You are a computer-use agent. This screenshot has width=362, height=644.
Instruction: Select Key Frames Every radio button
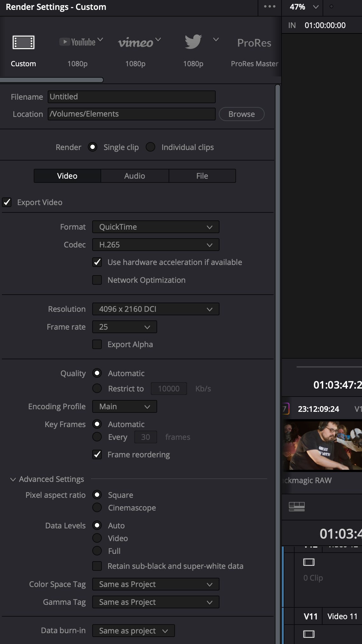click(x=97, y=437)
